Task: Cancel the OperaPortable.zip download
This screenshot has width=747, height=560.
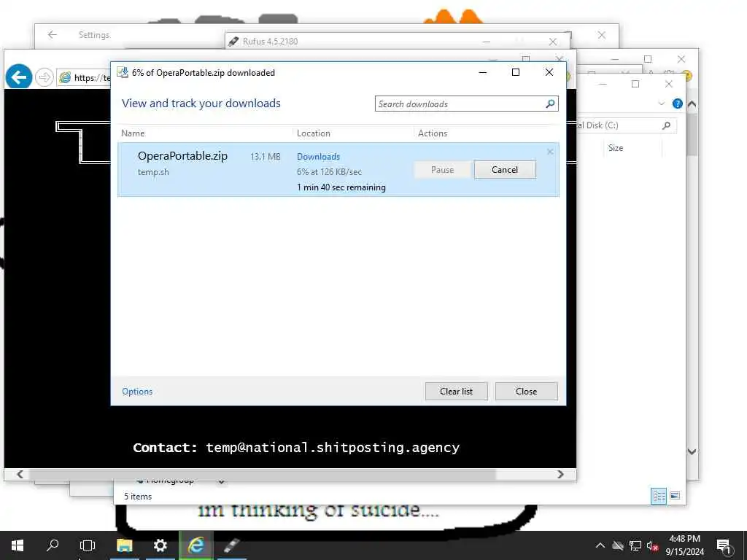Action: tap(505, 170)
